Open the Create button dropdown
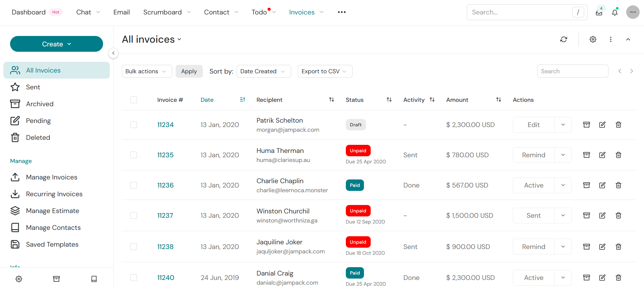This screenshot has width=644, height=288. tap(56, 44)
